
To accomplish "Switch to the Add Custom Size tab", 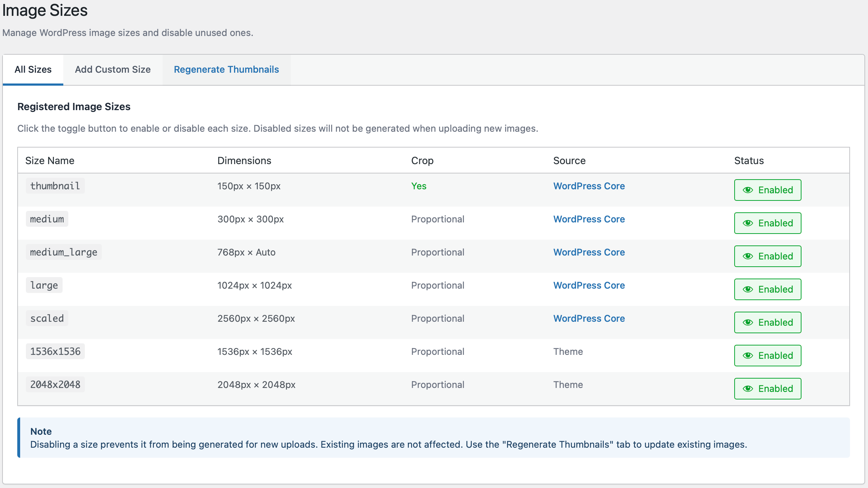I will [113, 69].
